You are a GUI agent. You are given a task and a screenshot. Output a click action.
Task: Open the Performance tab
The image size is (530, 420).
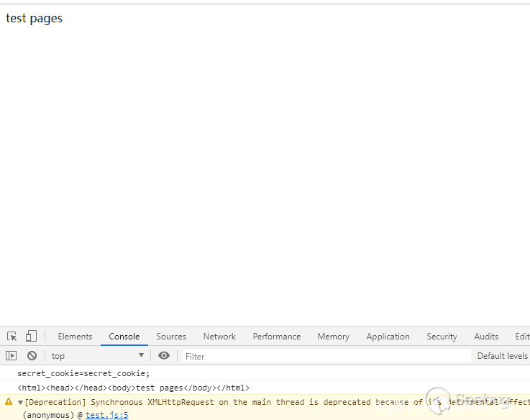point(277,337)
